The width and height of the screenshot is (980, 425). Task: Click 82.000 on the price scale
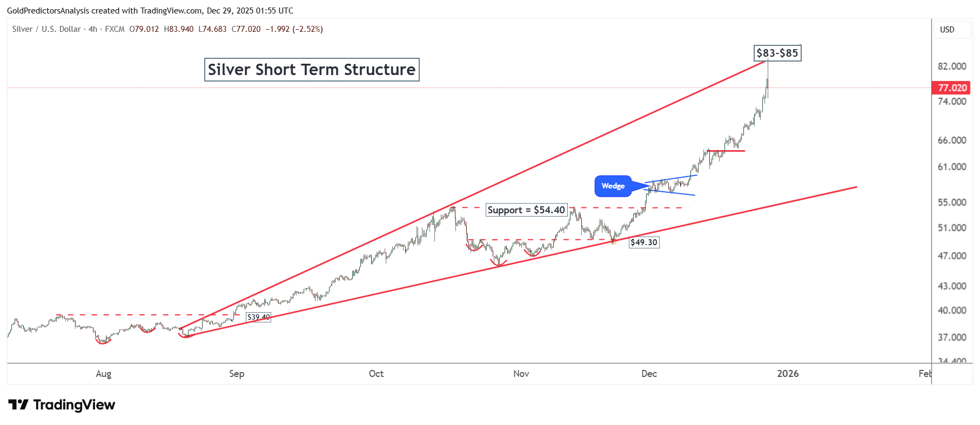952,66
